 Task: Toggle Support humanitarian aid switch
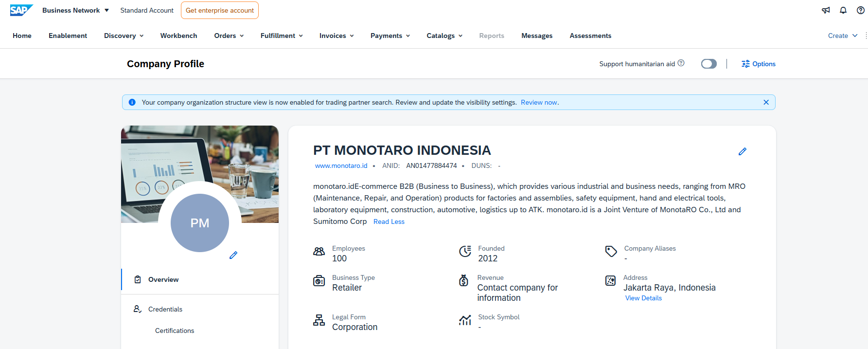[x=709, y=64]
